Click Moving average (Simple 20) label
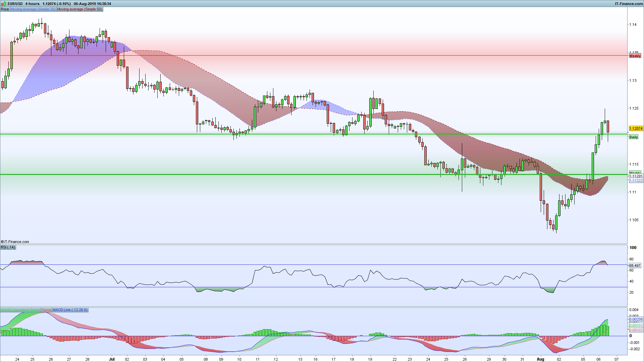This screenshot has height=362, width=644. (33, 9)
